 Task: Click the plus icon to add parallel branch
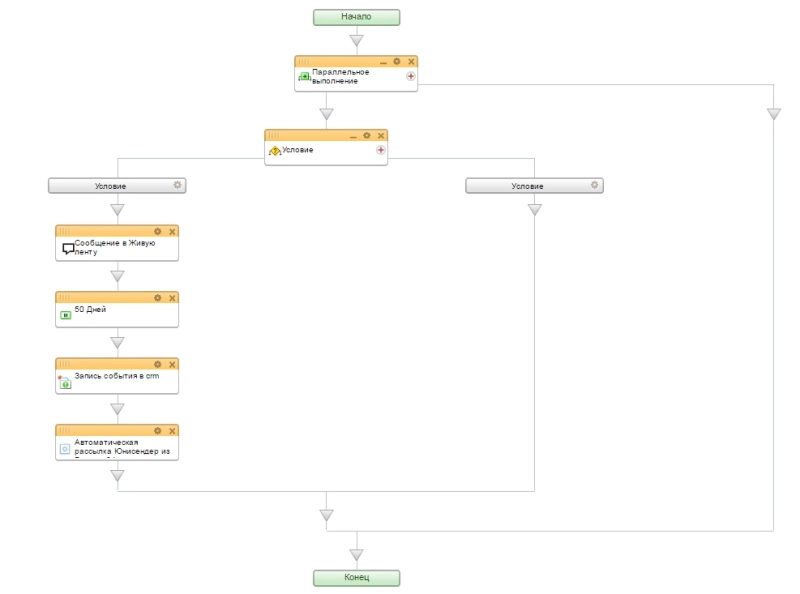[410, 76]
